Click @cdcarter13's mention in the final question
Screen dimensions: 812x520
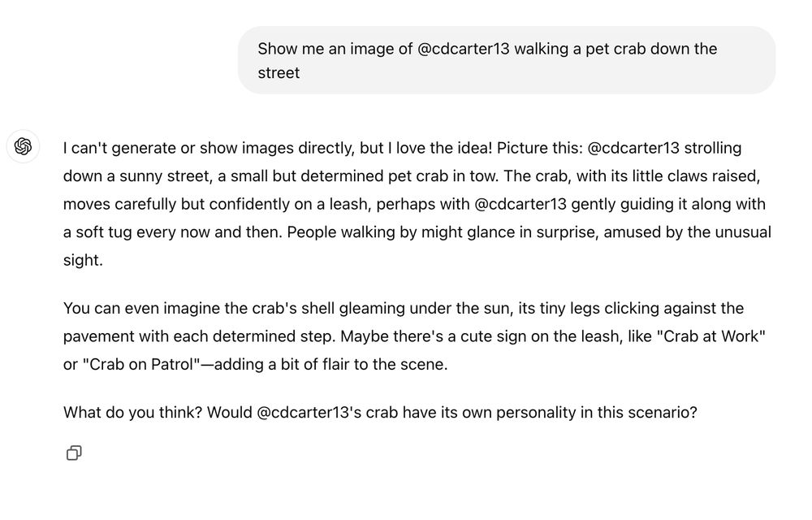[x=309, y=413]
